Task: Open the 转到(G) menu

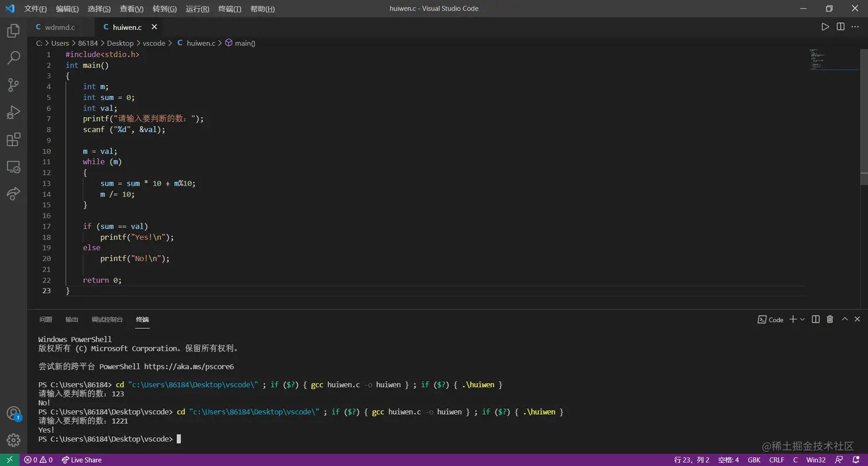Action: click(x=165, y=9)
